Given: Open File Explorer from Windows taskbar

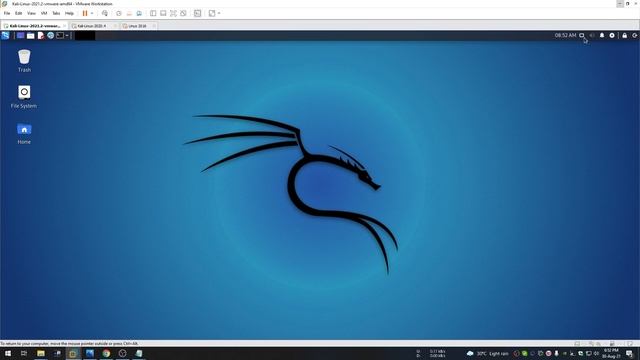Looking at the screenshot, I should [x=41, y=353].
